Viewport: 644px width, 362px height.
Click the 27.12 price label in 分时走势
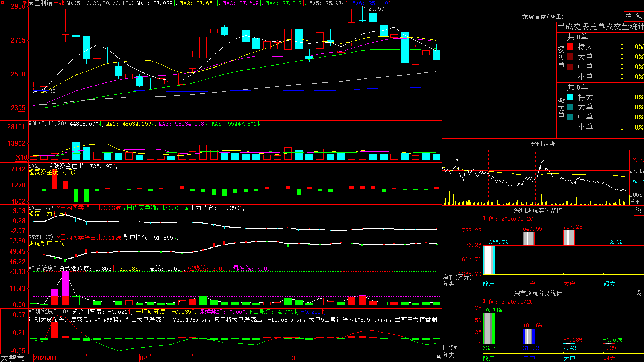coord(636,171)
